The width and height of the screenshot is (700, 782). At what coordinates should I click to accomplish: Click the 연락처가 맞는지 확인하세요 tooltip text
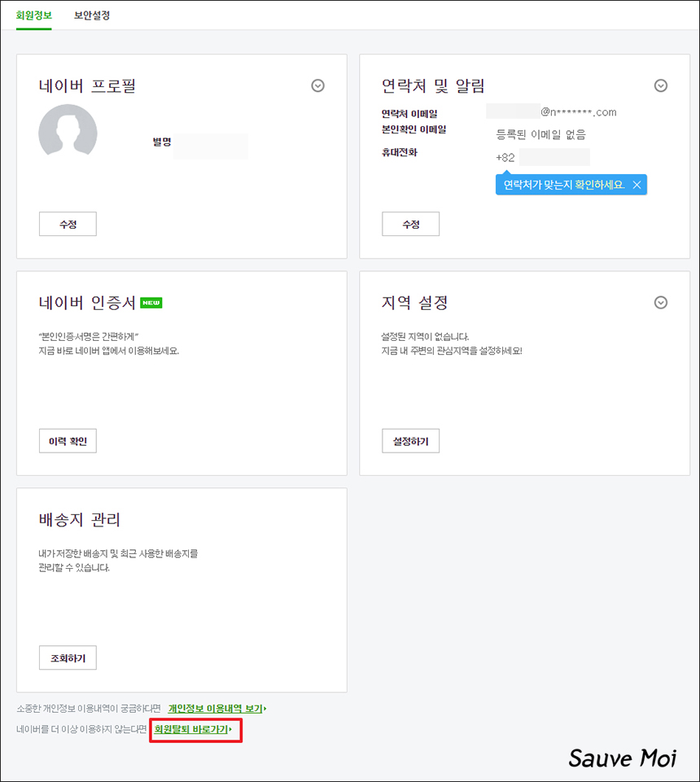(x=564, y=185)
